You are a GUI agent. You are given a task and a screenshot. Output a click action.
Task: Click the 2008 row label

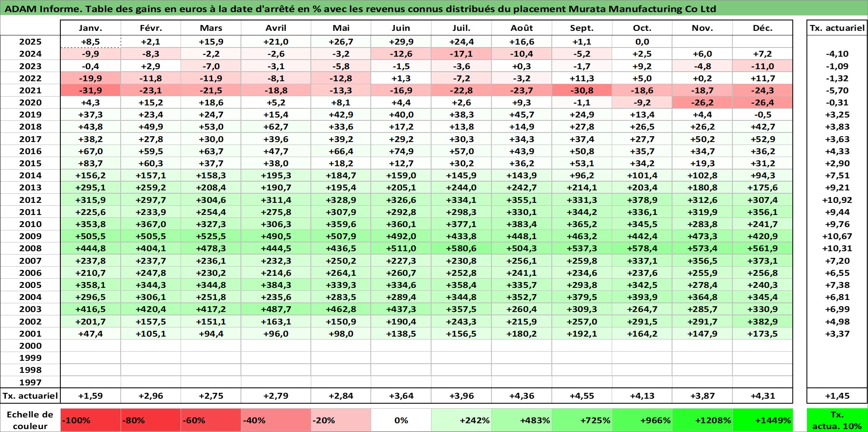(30, 248)
